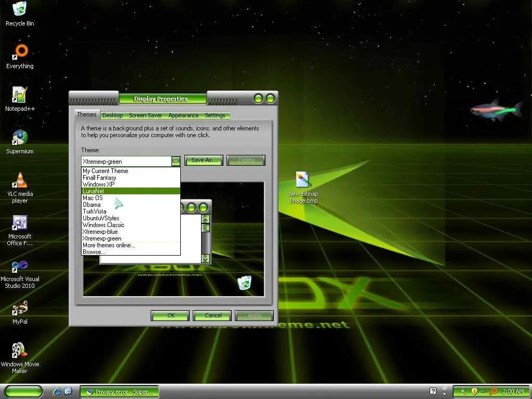Select the Notepad++ desktop shortcut
The height and width of the screenshot is (399, 532).
[20, 99]
